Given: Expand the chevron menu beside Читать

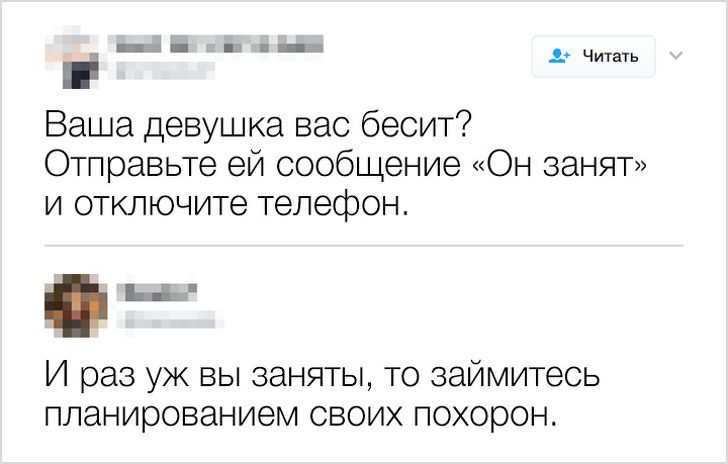Looking at the screenshot, I should 673,54.
